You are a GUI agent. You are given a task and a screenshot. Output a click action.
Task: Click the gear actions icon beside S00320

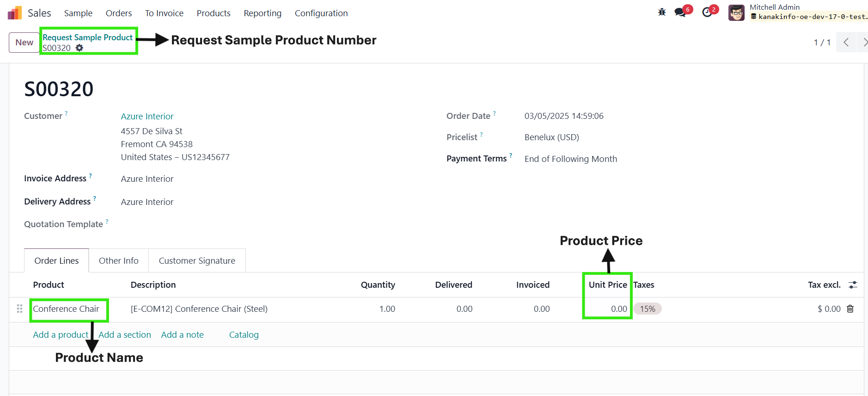point(79,48)
